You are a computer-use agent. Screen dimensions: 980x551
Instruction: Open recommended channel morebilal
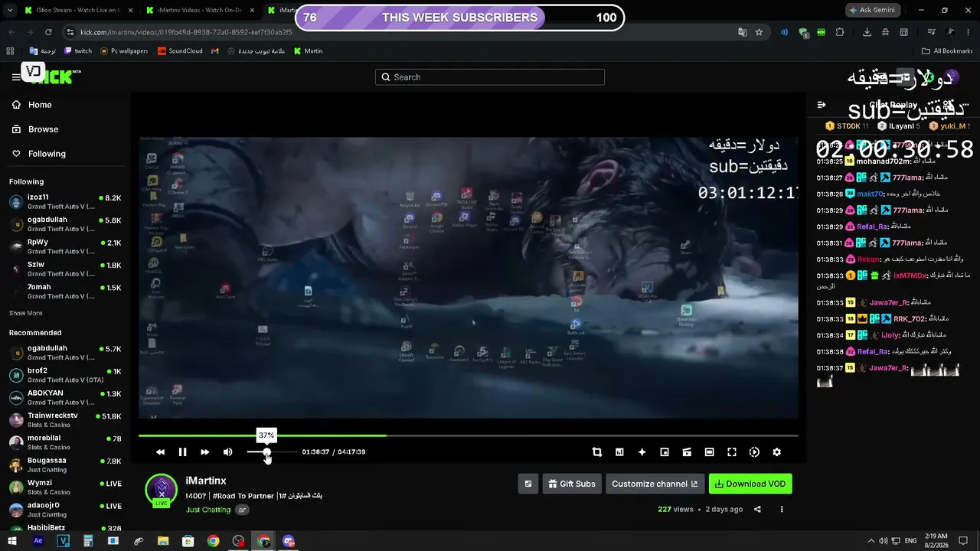tap(65, 442)
